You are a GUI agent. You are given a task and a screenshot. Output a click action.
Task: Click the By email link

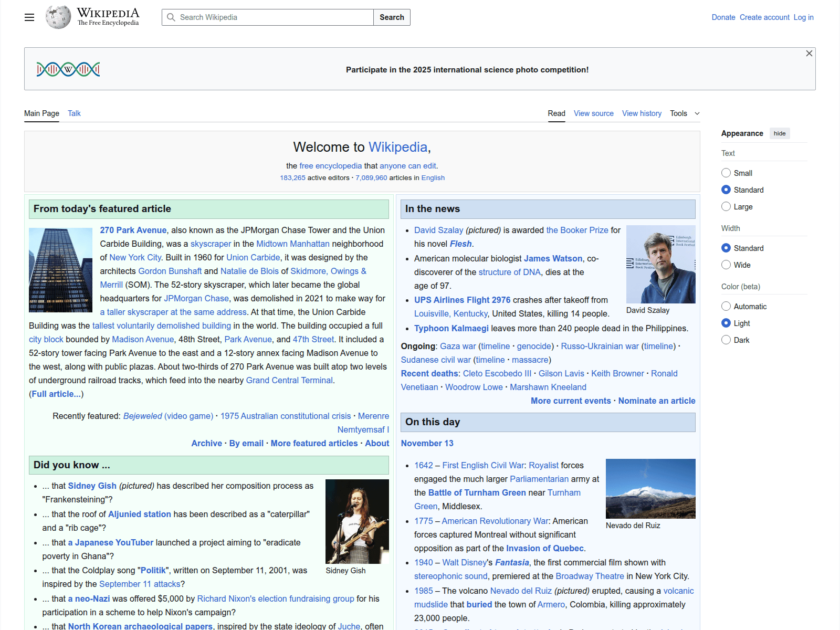coord(246,443)
